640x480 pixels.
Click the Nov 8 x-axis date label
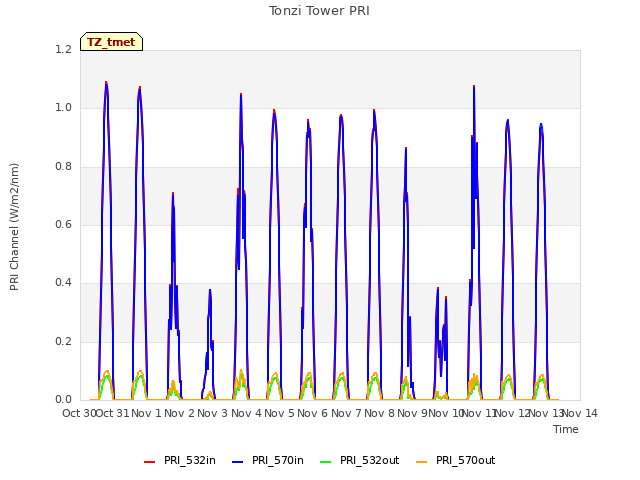pos(379,413)
